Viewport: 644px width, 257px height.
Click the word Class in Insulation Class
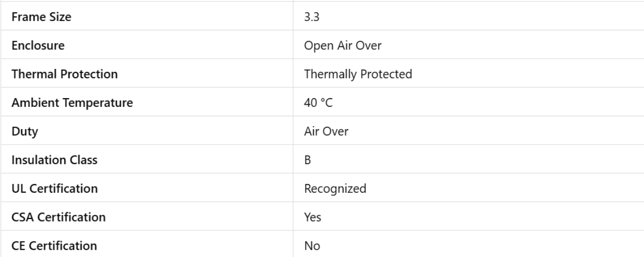tap(84, 160)
